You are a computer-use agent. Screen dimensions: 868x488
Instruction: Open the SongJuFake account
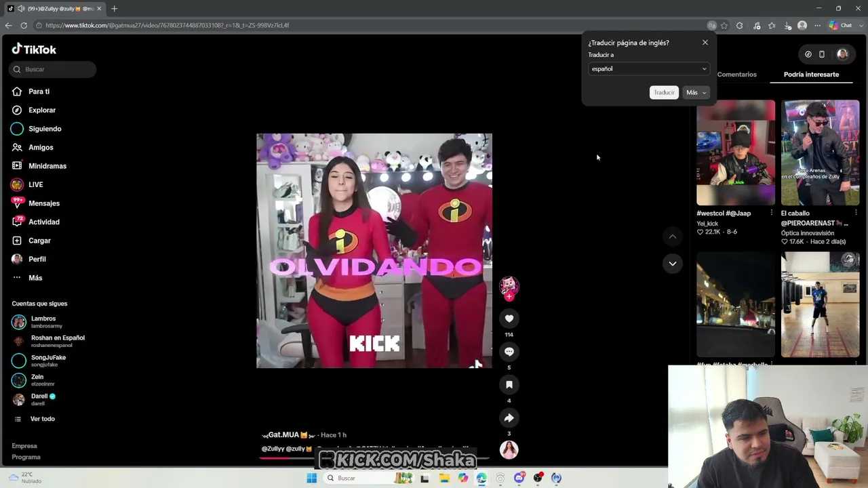[48, 361]
